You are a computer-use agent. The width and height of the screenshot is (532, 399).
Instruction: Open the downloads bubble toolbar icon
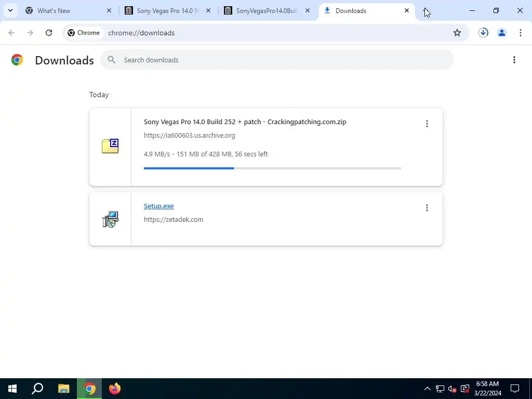click(483, 33)
